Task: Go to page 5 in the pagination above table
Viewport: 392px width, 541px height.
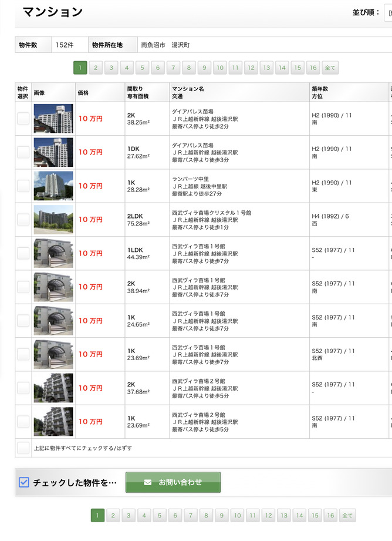Action: [x=142, y=68]
